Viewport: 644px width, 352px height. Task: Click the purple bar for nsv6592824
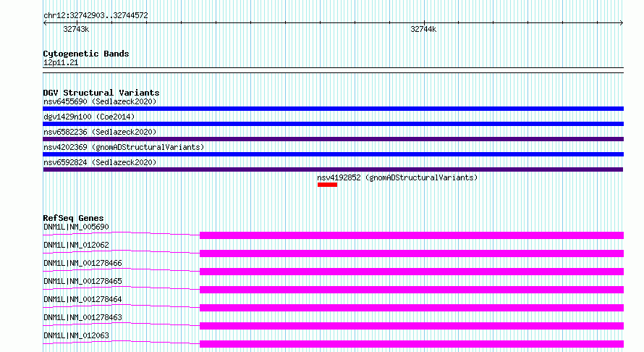coord(333,169)
